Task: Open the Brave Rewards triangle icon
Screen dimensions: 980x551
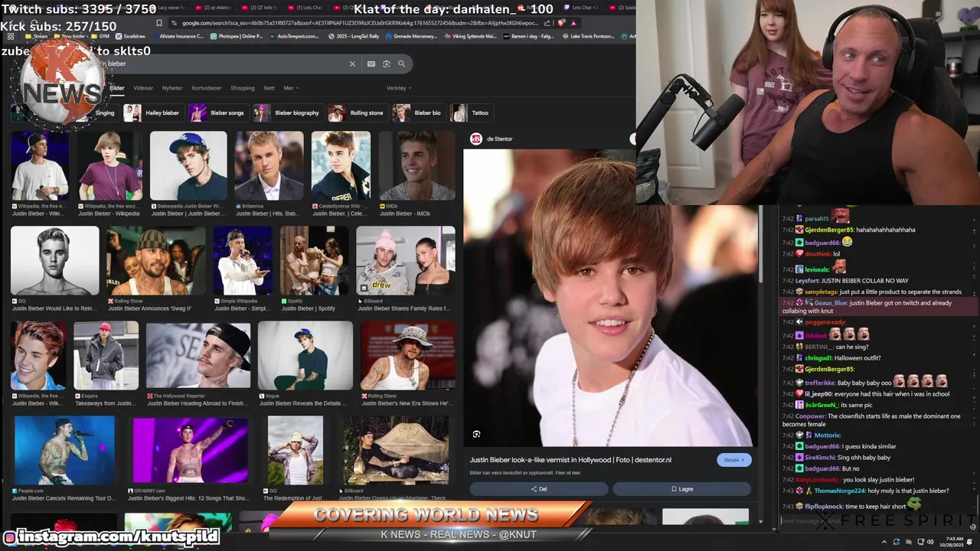Action: 573,23
